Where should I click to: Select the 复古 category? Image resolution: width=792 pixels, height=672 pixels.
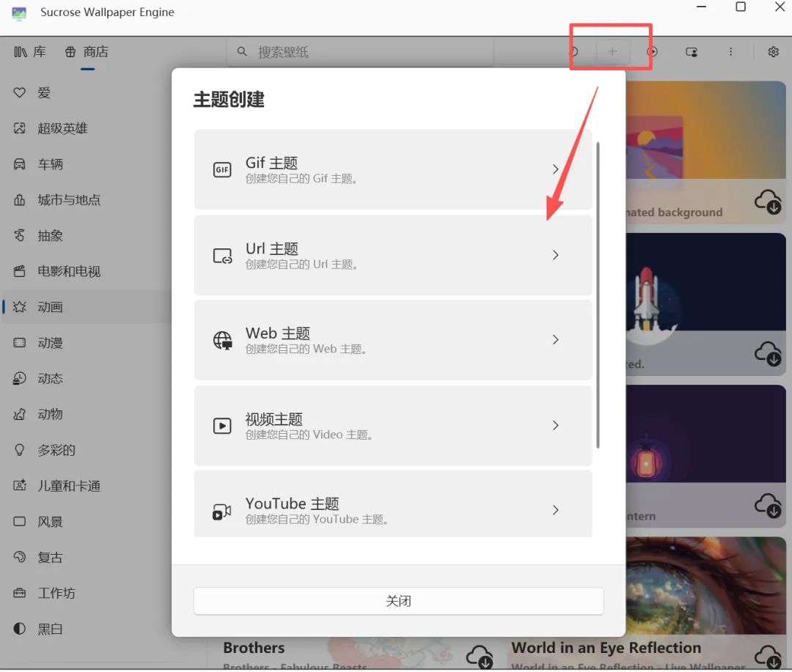(86, 558)
